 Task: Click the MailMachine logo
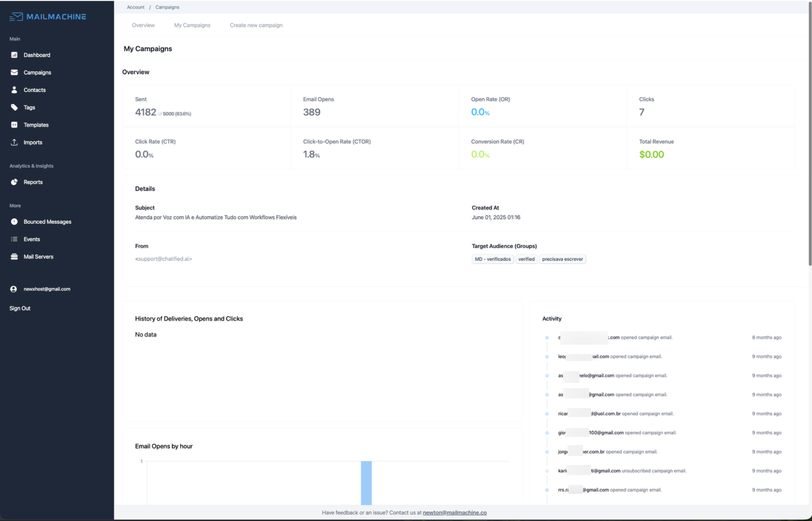[x=47, y=17]
